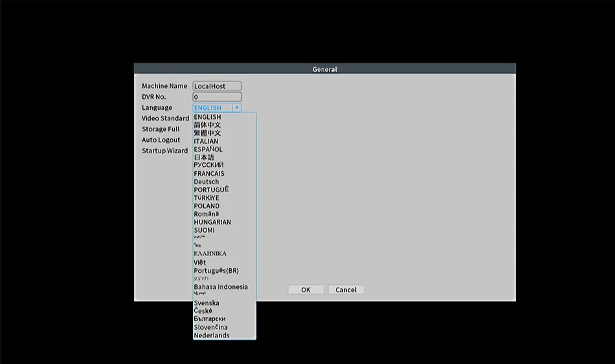Click the DVR No. input field

pos(217,97)
